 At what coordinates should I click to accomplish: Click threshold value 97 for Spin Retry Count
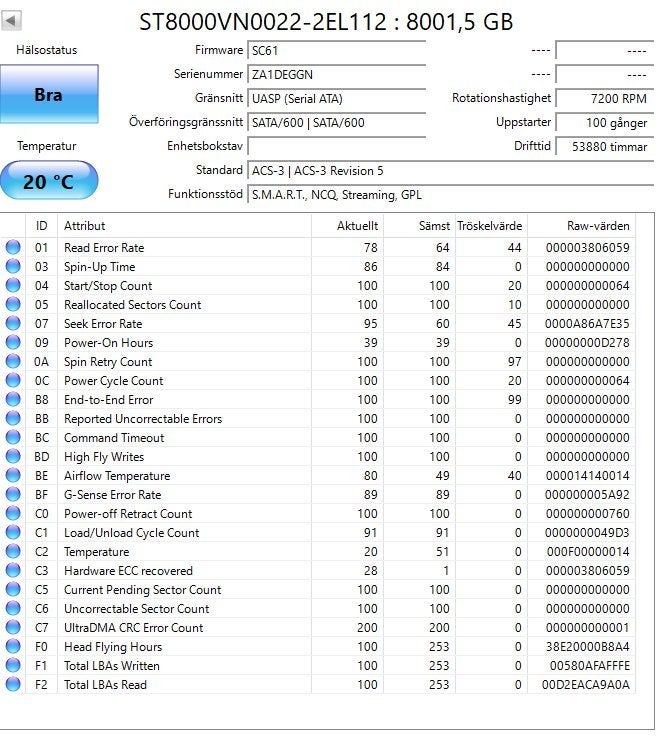point(515,361)
